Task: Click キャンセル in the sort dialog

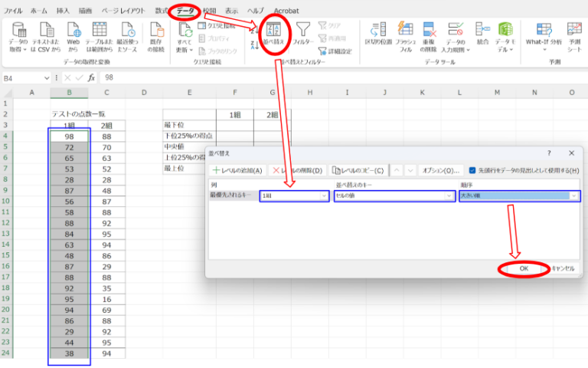Action: 562,268
